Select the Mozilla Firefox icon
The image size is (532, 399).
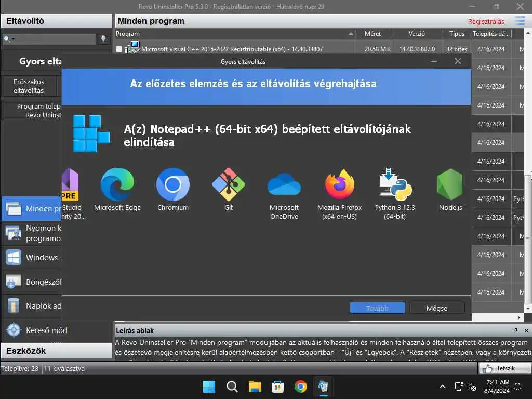[x=340, y=184]
